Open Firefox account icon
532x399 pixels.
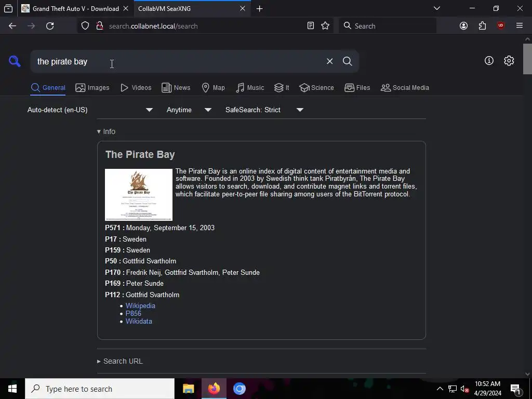point(463,26)
